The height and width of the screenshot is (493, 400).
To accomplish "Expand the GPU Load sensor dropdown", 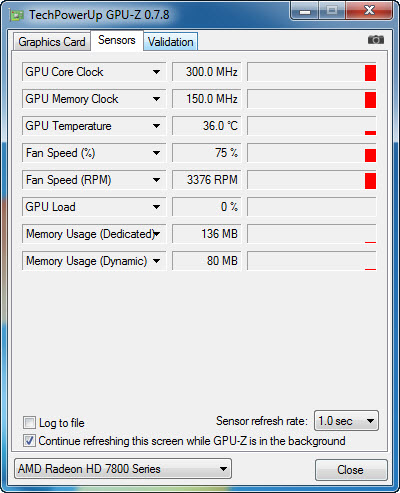I will (x=156, y=207).
